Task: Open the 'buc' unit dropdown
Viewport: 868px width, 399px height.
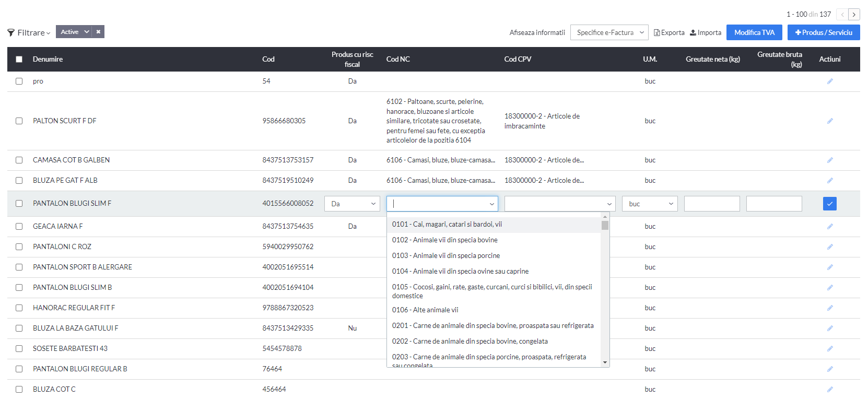Action: (650, 204)
